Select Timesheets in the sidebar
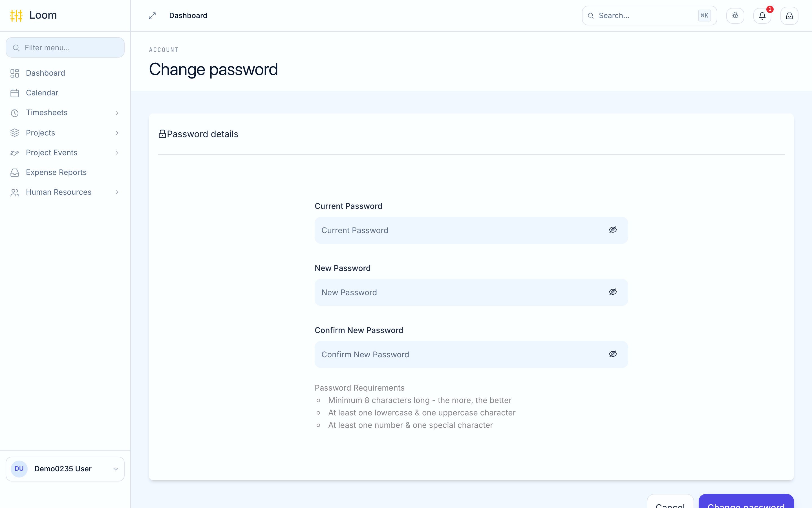This screenshot has height=508, width=812. click(x=65, y=113)
